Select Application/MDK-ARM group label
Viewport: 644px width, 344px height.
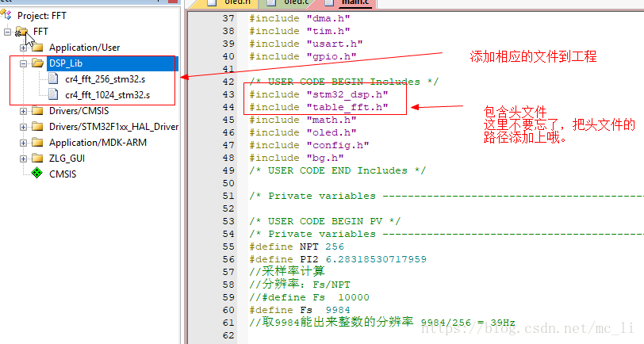pos(98,143)
